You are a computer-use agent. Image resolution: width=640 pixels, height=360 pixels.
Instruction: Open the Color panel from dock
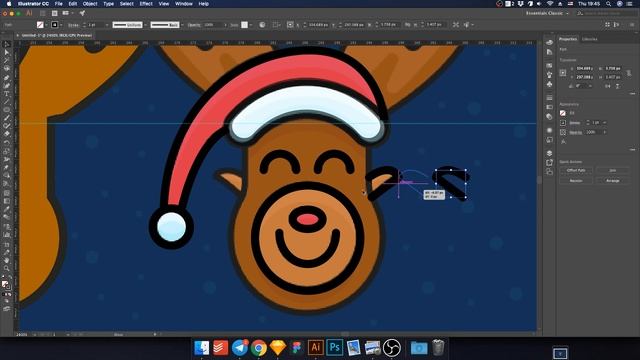click(x=549, y=42)
